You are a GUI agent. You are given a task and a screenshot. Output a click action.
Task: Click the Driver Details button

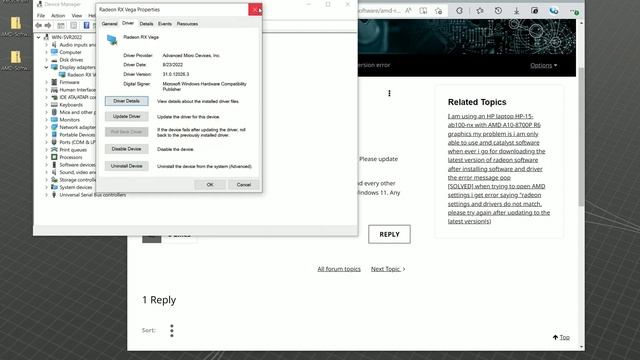coord(127,101)
